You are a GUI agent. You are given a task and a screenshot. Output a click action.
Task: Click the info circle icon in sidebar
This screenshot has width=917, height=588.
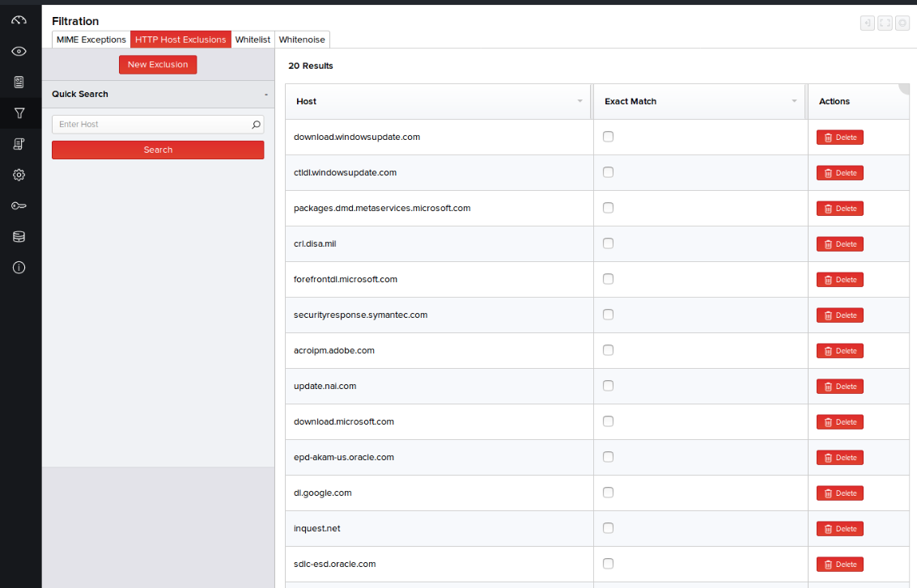pyautogui.click(x=19, y=268)
